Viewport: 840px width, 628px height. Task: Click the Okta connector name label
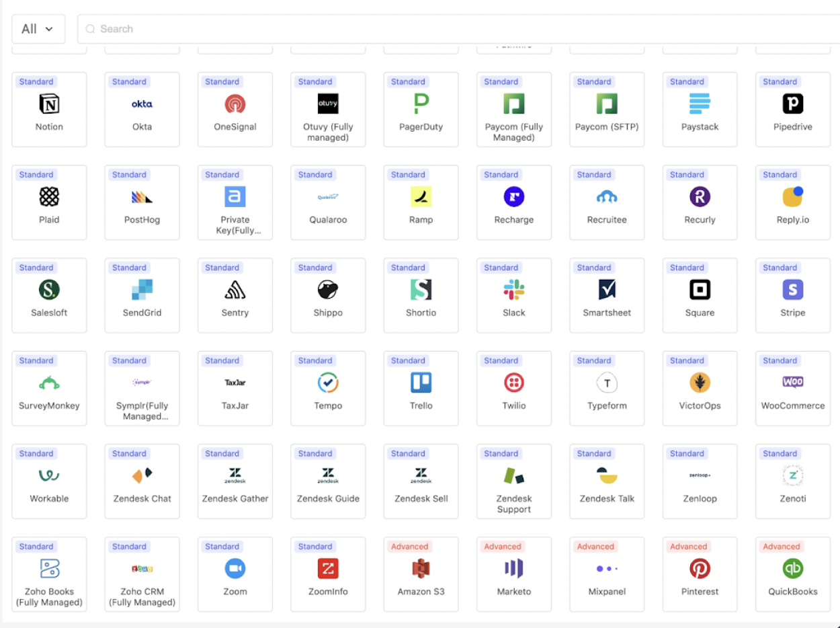pyautogui.click(x=142, y=127)
